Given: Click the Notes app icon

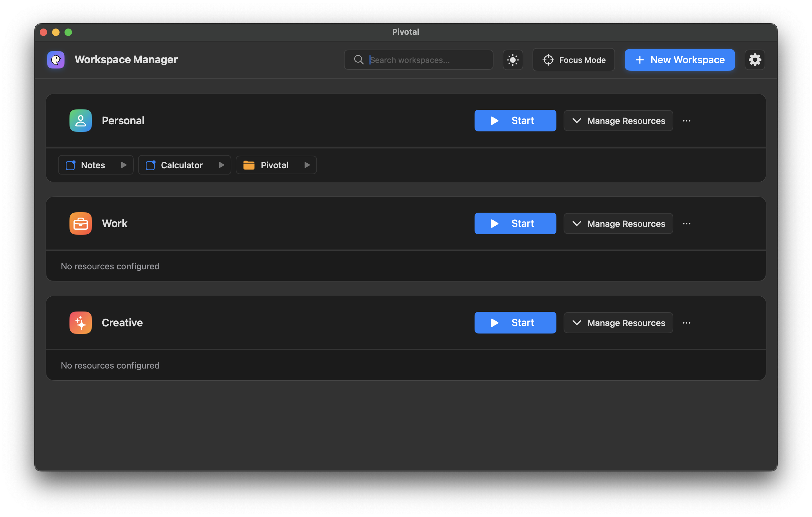Looking at the screenshot, I should 70,165.
